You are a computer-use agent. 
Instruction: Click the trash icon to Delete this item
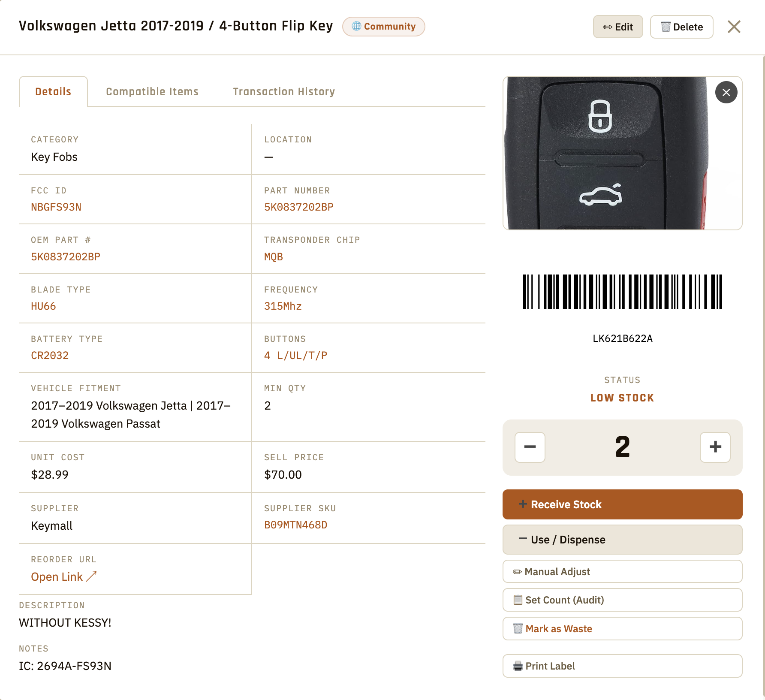666,27
